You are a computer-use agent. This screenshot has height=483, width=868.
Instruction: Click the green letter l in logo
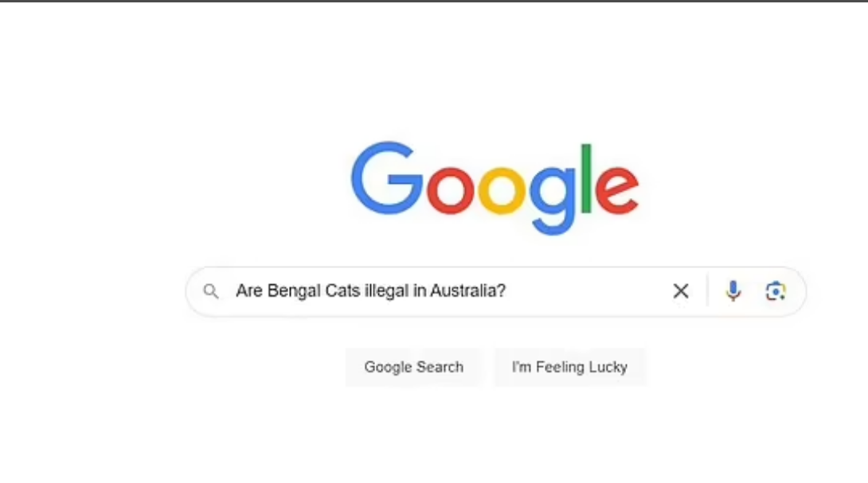coord(586,179)
